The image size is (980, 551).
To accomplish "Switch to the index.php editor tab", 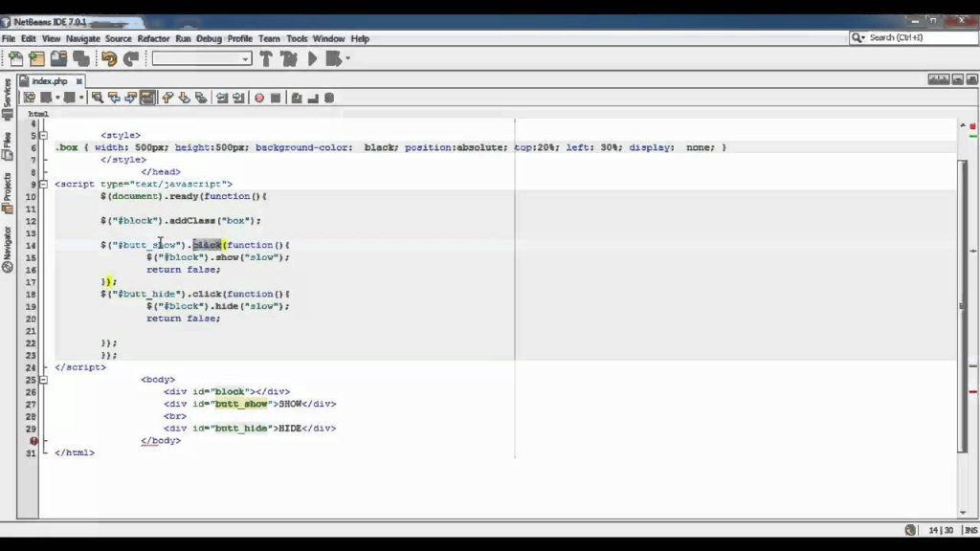I will (50, 81).
